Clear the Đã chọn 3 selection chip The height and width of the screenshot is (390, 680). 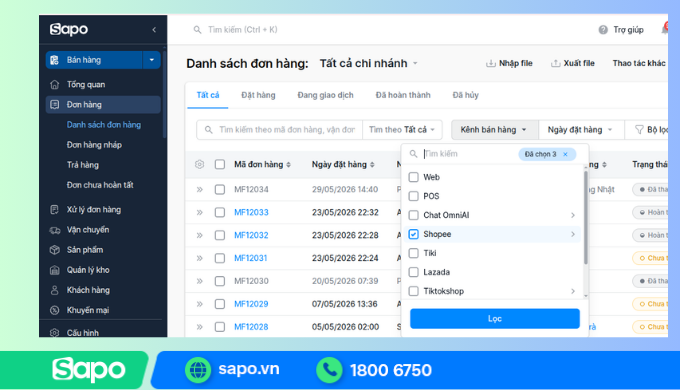565,154
